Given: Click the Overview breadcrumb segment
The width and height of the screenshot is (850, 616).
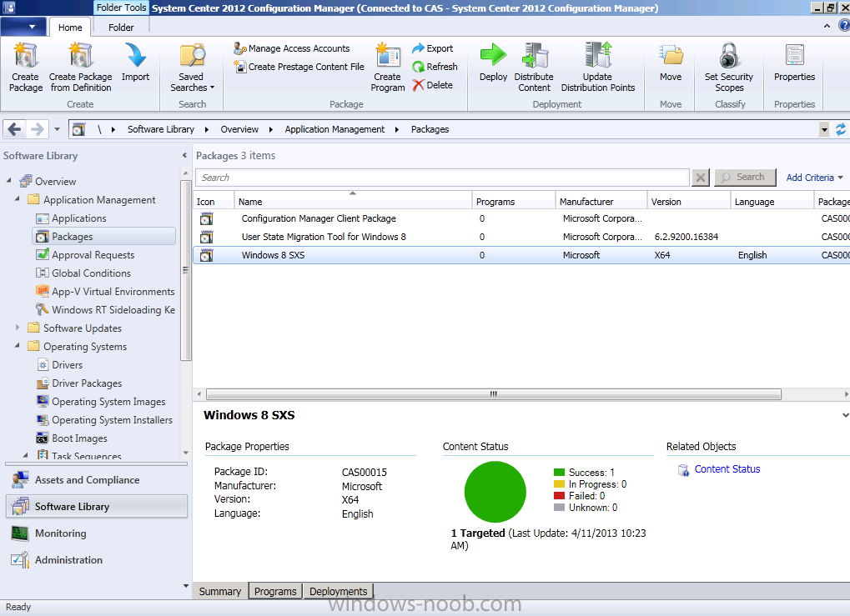Looking at the screenshot, I should click(x=239, y=129).
